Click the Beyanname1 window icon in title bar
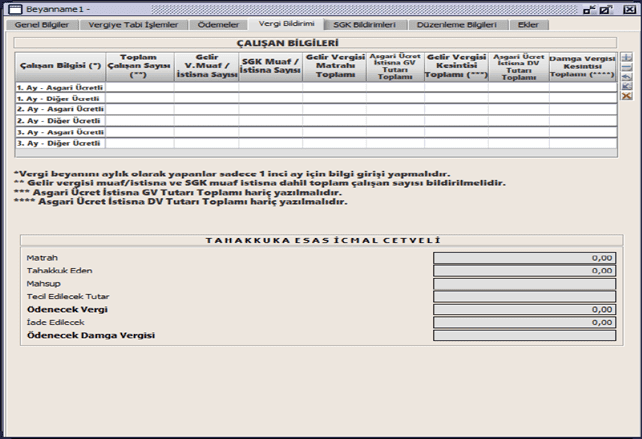Screen dimensions: 642x439 (x=10, y=8)
